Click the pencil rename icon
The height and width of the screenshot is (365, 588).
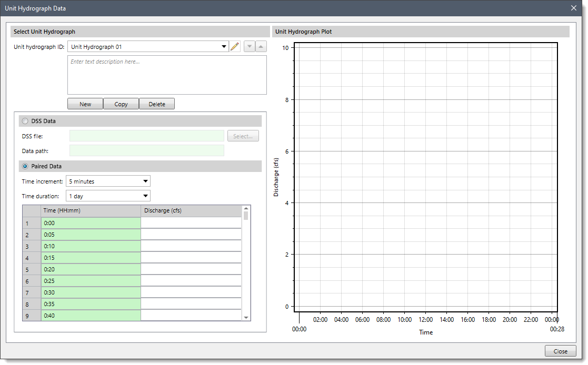[x=235, y=46]
